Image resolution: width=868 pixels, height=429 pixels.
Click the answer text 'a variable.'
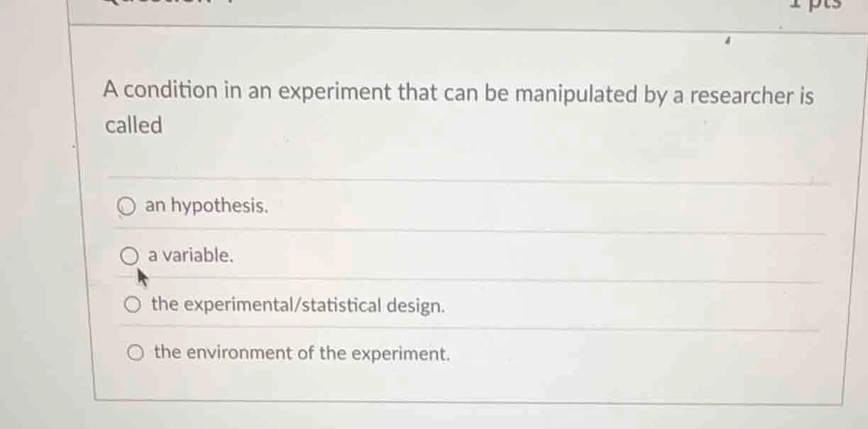click(x=189, y=255)
